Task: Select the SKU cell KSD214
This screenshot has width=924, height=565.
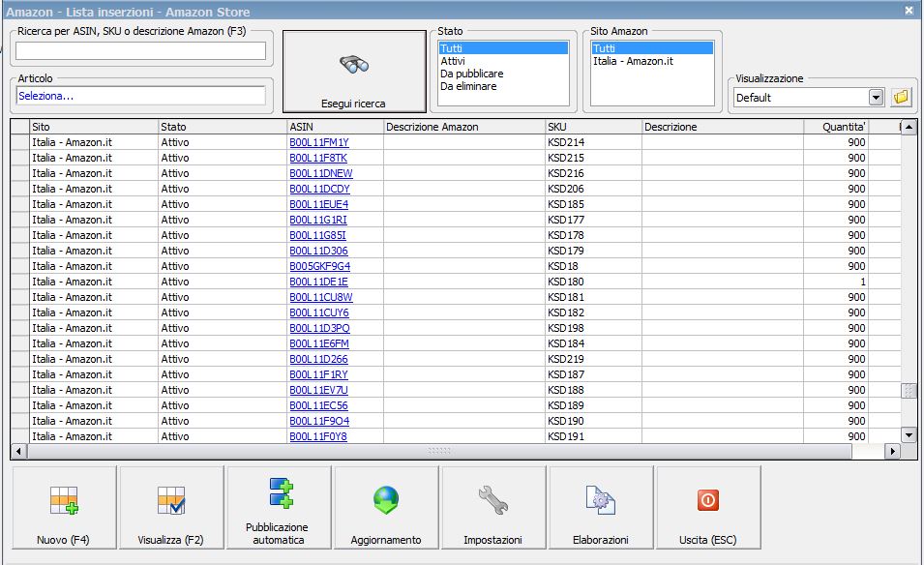Action: click(x=593, y=142)
